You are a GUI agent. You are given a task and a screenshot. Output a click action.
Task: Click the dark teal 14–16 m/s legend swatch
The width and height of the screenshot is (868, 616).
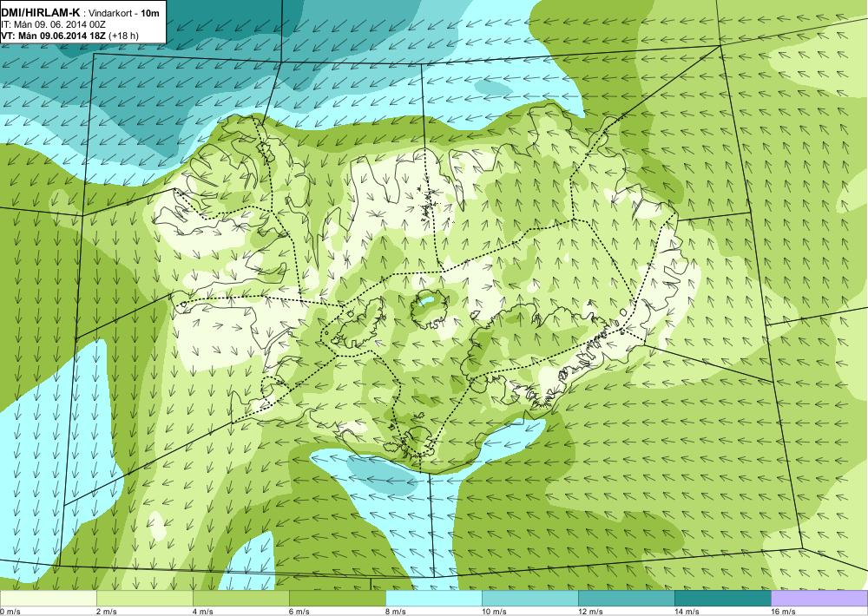723,599
